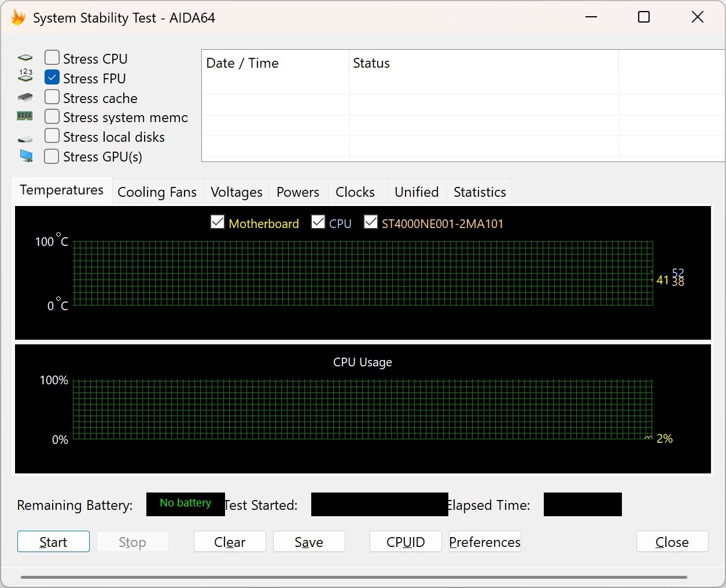Click the GPU monitor icon
This screenshot has height=588, width=726.
click(x=26, y=156)
